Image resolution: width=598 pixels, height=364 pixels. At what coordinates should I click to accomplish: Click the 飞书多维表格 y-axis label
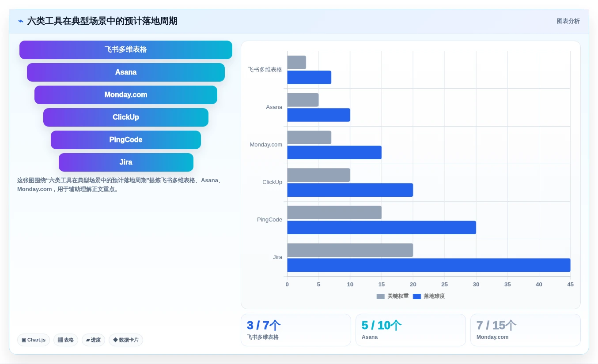265,70
